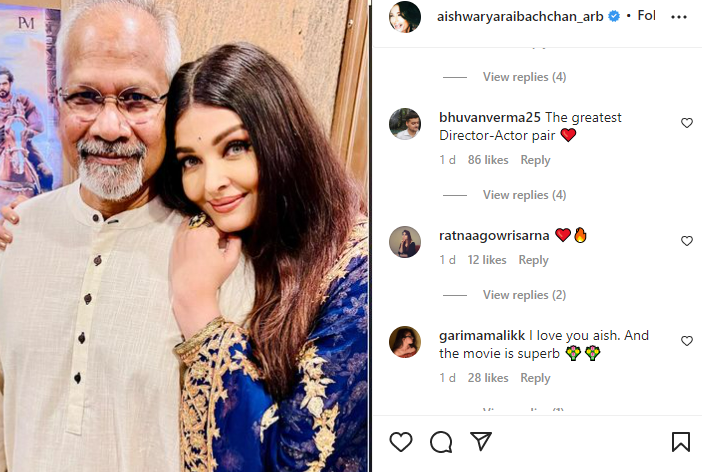
Task: Expand View replies (2) under ratnaagowrisarna comment
Action: click(x=524, y=295)
